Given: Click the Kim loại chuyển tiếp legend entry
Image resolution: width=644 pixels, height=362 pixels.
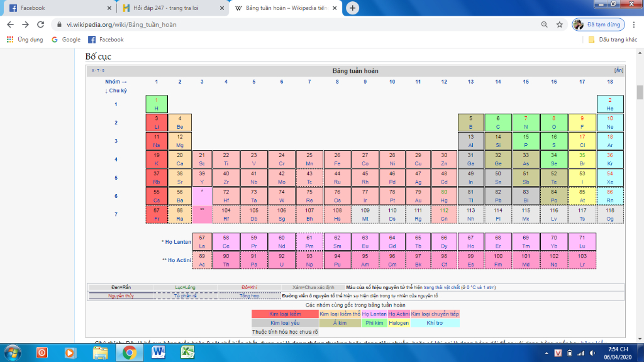Looking at the screenshot, I should (435, 314).
